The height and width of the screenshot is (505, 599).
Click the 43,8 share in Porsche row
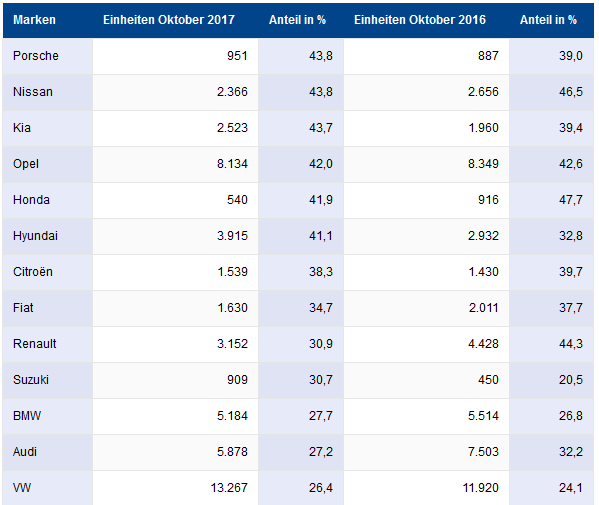[301, 56]
